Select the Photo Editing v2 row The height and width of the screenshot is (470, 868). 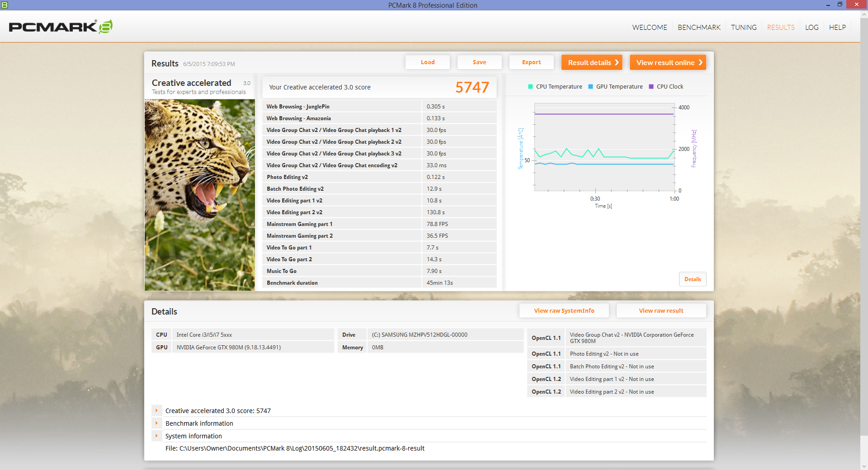pyautogui.click(x=379, y=177)
